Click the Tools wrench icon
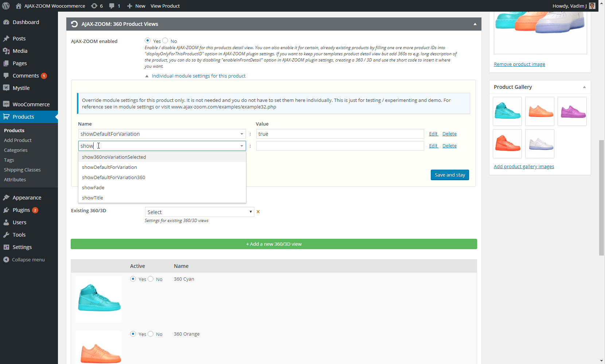 pos(6,235)
